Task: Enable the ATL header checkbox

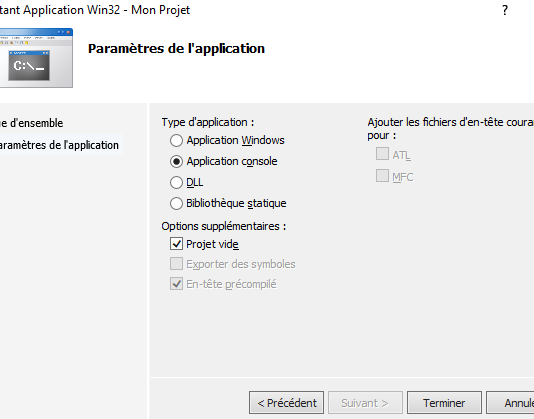Action: [382, 154]
